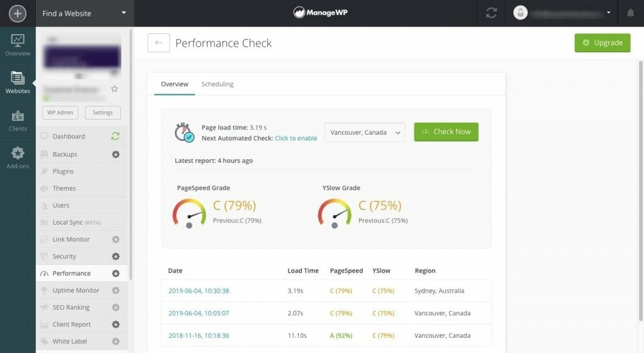Click the 'Click to enable' link

pyautogui.click(x=296, y=138)
